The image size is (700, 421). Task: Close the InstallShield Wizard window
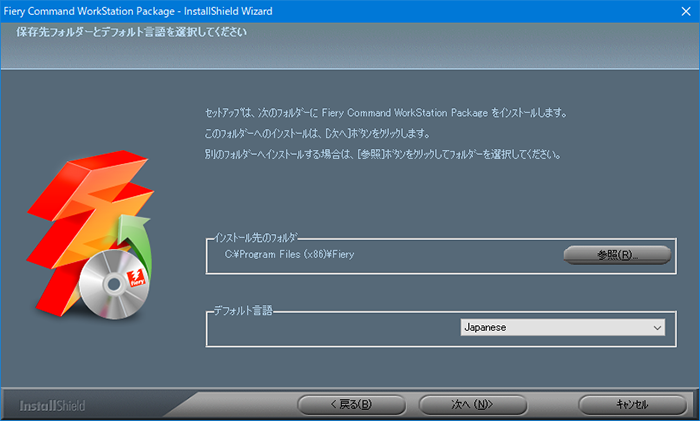(x=686, y=11)
